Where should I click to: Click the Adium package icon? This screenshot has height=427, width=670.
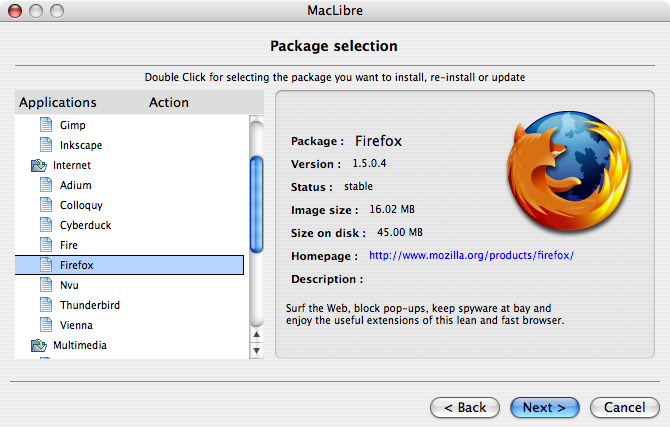point(45,185)
